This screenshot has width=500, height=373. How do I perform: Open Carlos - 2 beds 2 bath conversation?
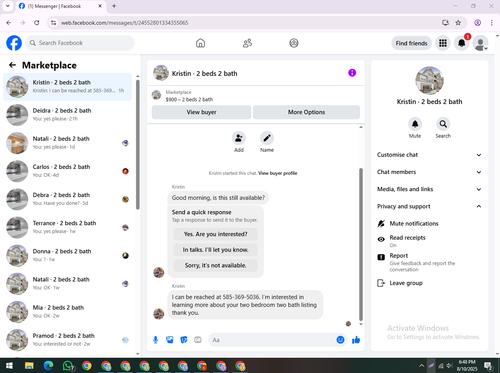click(x=67, y=171)
